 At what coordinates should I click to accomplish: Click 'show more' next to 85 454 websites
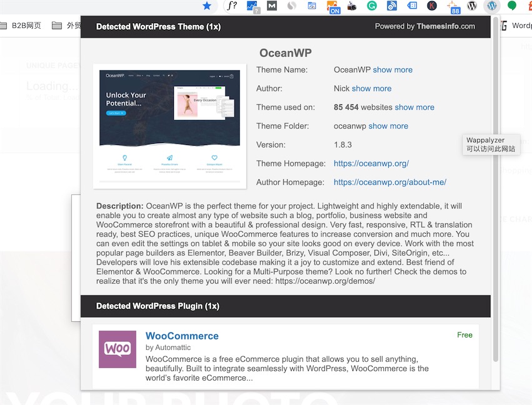[414, 107]
